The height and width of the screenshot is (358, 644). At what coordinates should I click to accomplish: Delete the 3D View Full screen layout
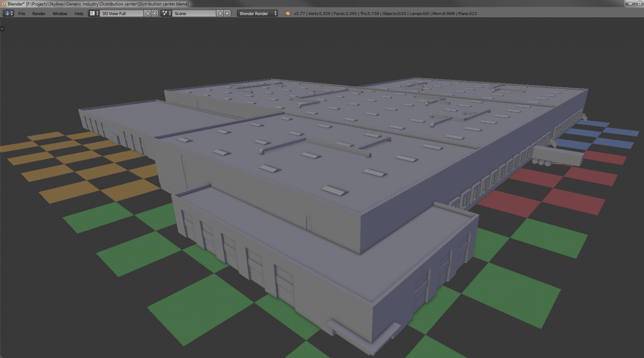tap(154, 14)
